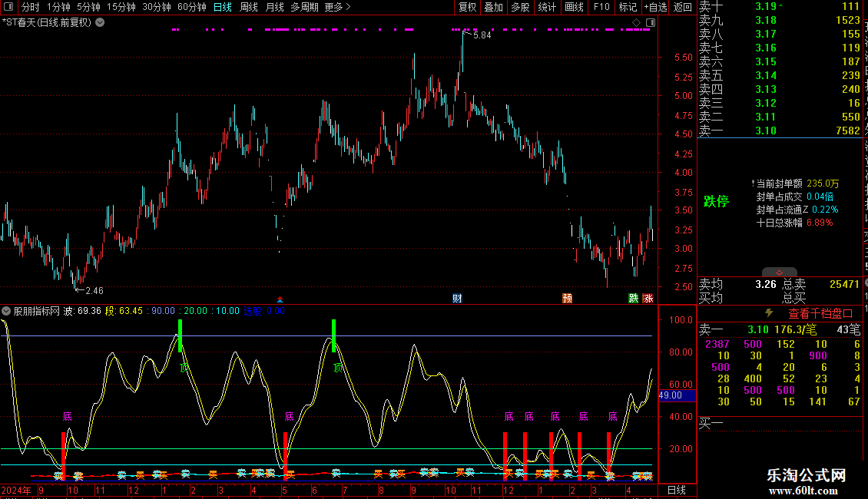Select the 15分钟 period
868x499 pixels.
(x=121, y=7)
